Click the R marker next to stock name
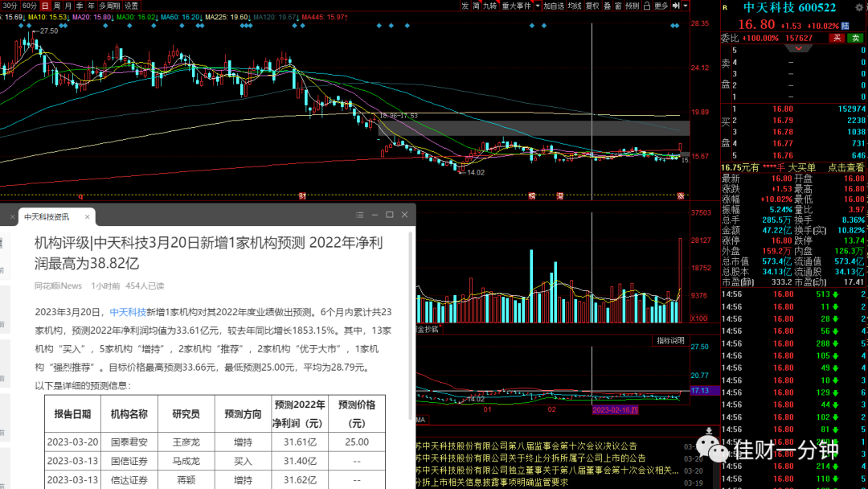The height and width of the screenshot is (489, 868). [x=725, y=8]
